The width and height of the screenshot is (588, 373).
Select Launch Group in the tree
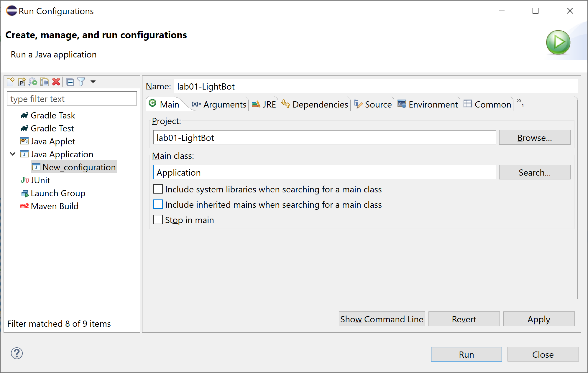pyautogui.click(x=58, y=193)
